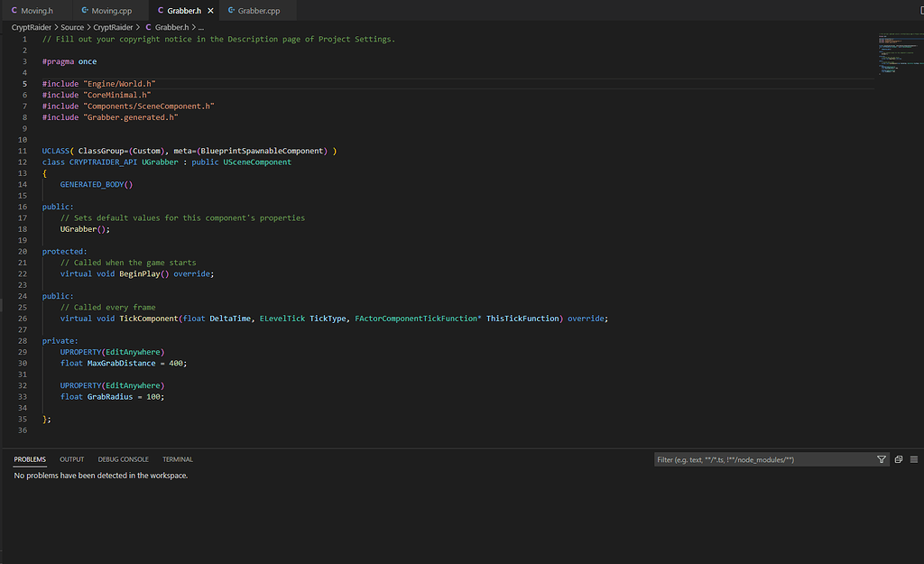
Task: Open the Source breadcrumb folder
Action: pos(72,27)
